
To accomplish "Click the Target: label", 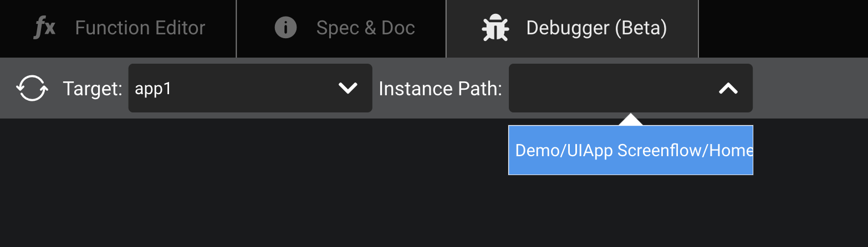I will coord(93,88).
